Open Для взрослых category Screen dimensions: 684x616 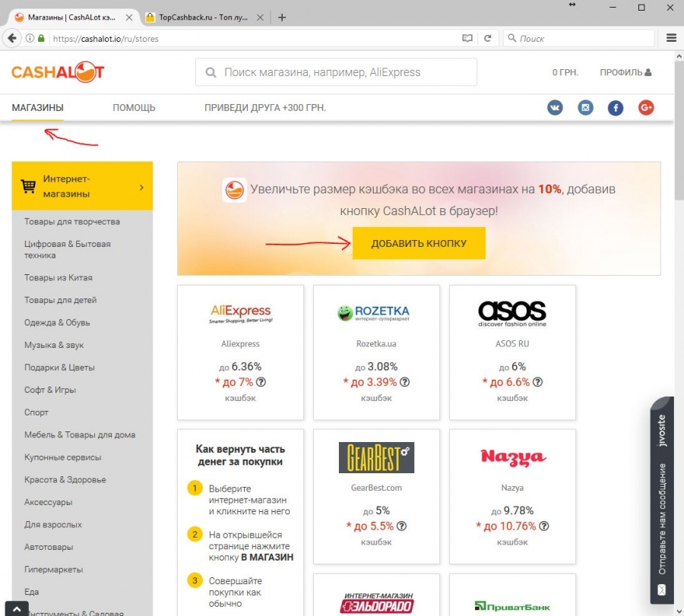coord(52,524)
